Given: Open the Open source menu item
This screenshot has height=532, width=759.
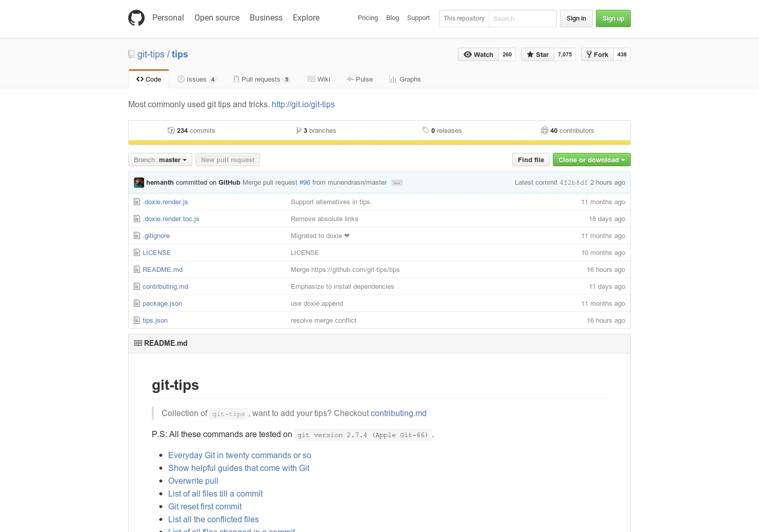Looking at the screenshot, I should [x=217, y=17].
